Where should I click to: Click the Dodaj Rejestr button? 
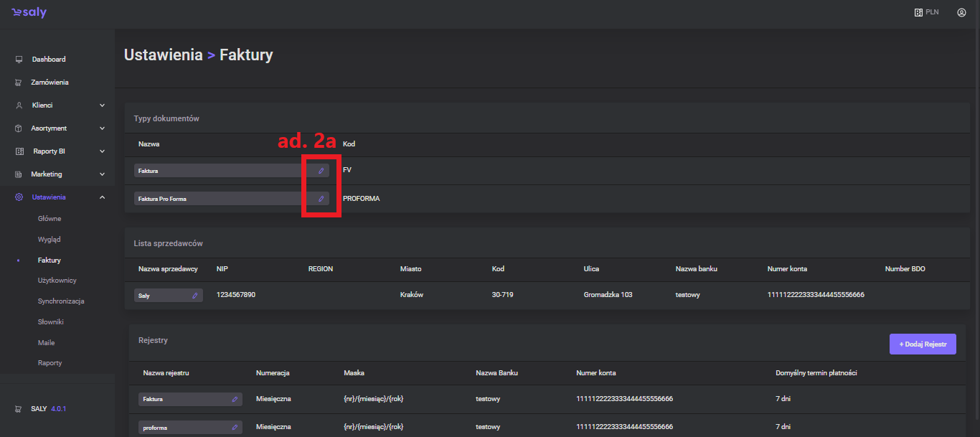923,344
